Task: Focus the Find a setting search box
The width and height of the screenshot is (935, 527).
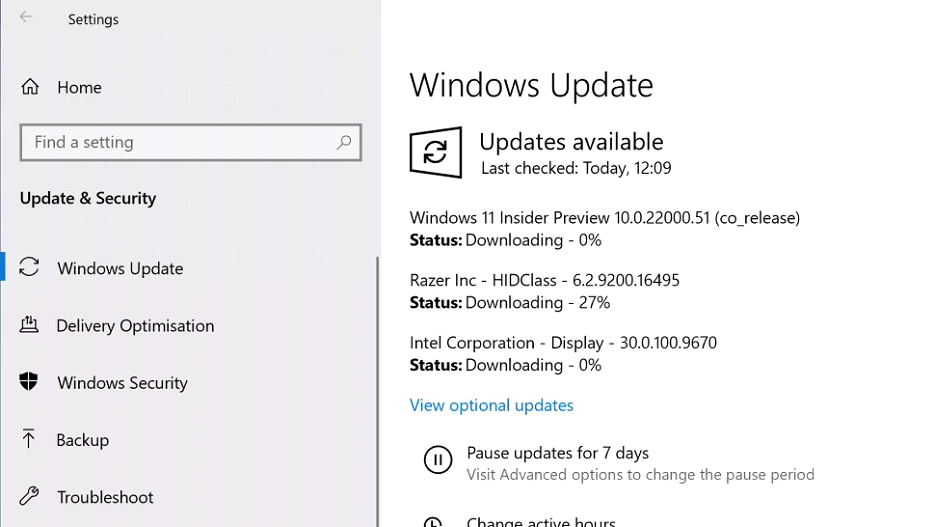Action: (190, 142)
